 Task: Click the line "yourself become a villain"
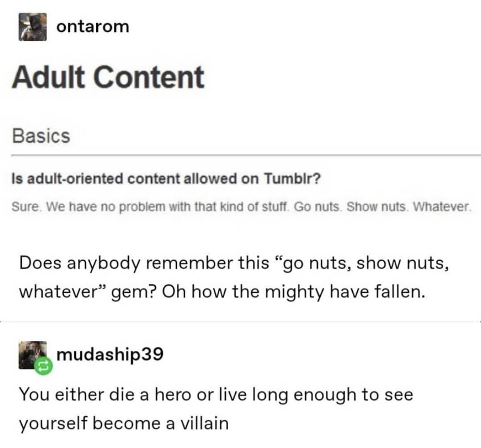[123, 423]
